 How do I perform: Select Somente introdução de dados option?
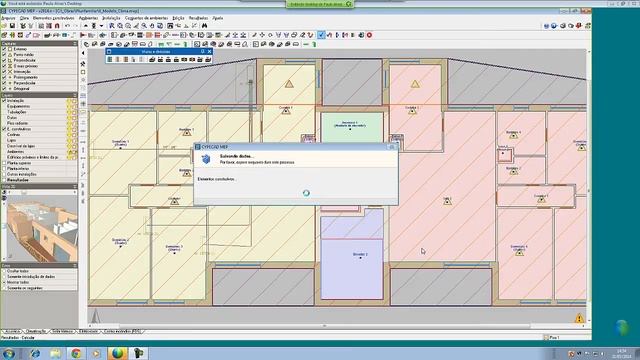pyautogui.click(x=4, y=277)
